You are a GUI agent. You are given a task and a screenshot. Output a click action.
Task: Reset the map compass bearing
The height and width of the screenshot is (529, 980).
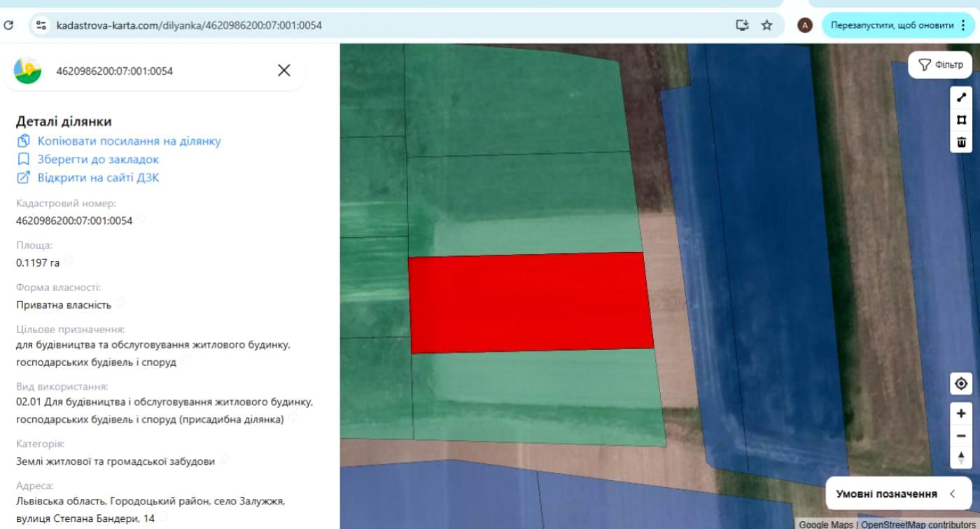961,458
